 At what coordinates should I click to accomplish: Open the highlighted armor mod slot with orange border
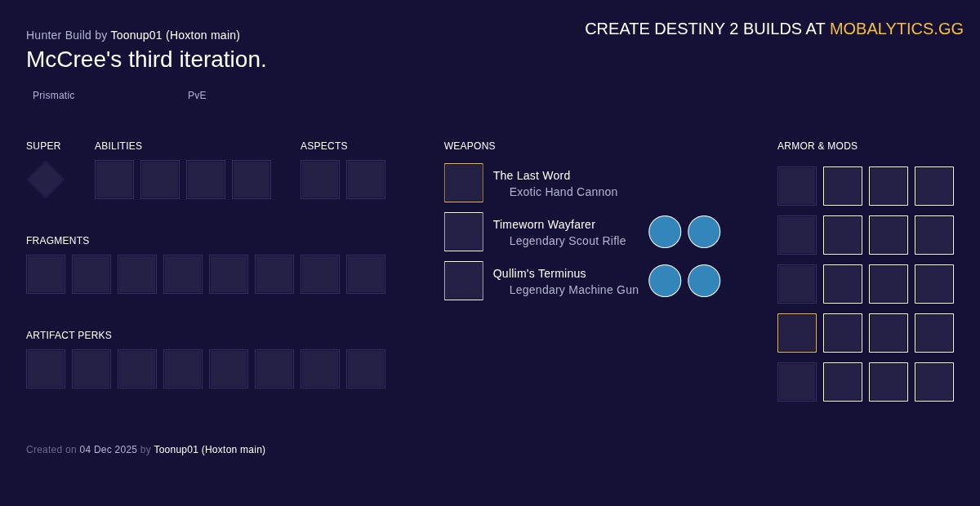[797, 333]
